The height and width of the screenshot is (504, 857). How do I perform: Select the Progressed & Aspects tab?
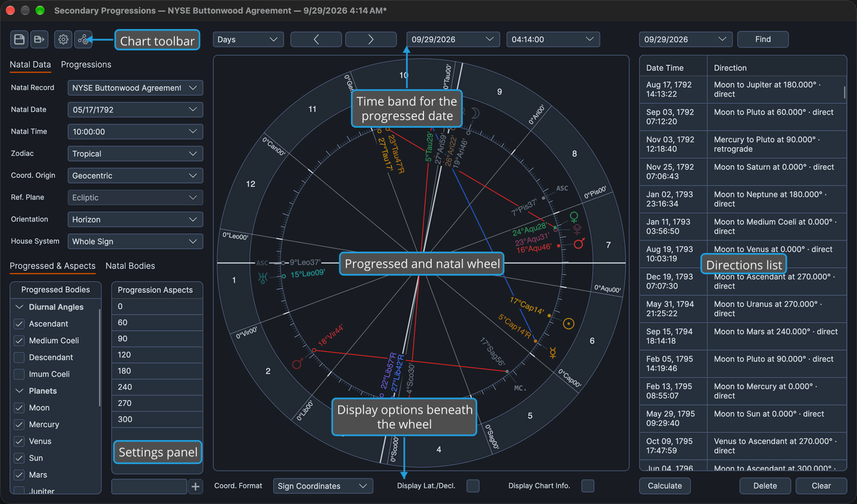tap(52, 266)
